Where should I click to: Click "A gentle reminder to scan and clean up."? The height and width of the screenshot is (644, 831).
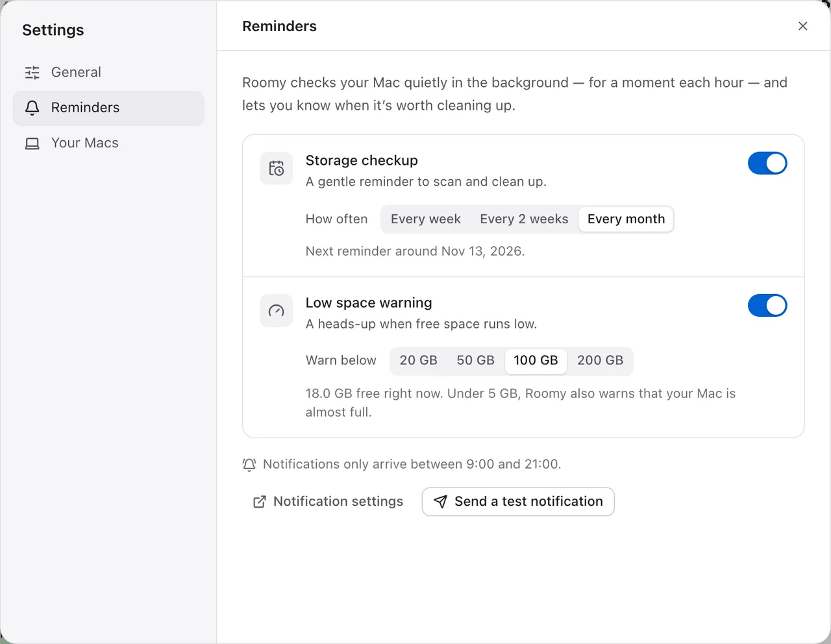(426, 182)
